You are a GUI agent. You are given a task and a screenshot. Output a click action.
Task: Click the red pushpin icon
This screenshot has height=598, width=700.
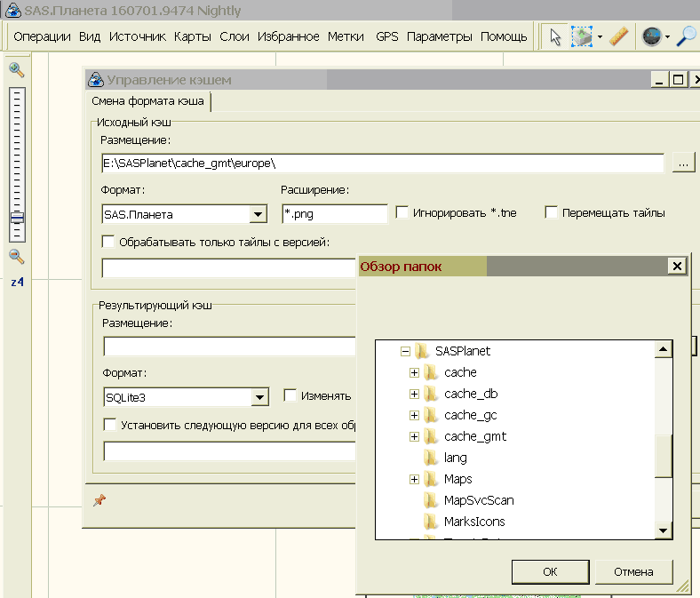pyautogui.click(x=99, y=500)
